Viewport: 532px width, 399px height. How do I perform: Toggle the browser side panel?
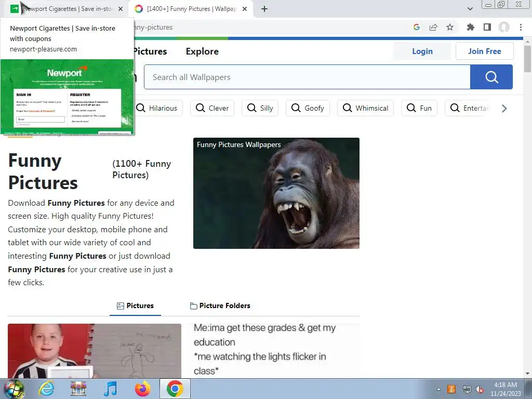pyautogui.click(x=487, y=27)
